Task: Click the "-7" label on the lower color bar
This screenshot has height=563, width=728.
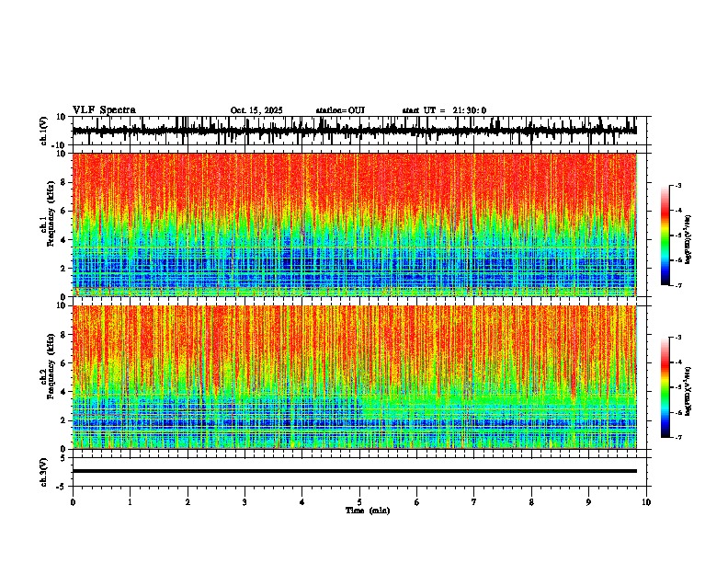Action: tap(677, 437)
